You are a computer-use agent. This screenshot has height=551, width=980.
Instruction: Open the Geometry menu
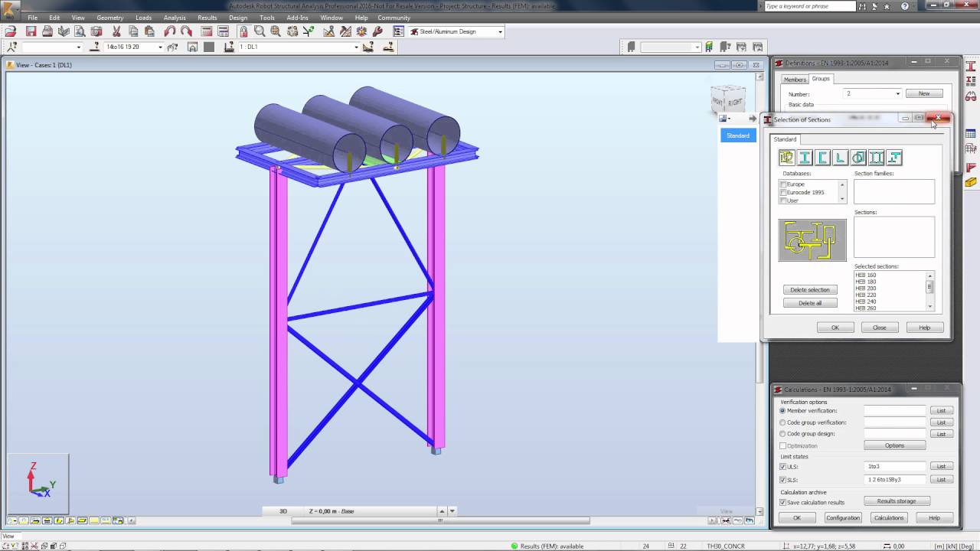point(110,18)
